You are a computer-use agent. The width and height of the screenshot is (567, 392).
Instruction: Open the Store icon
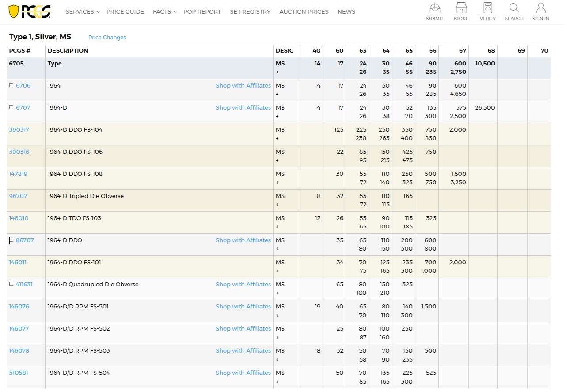click(x=461, y=8)
